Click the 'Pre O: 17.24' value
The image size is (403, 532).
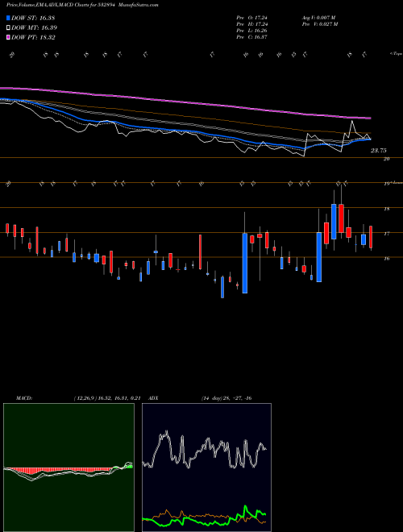[252, 18]
